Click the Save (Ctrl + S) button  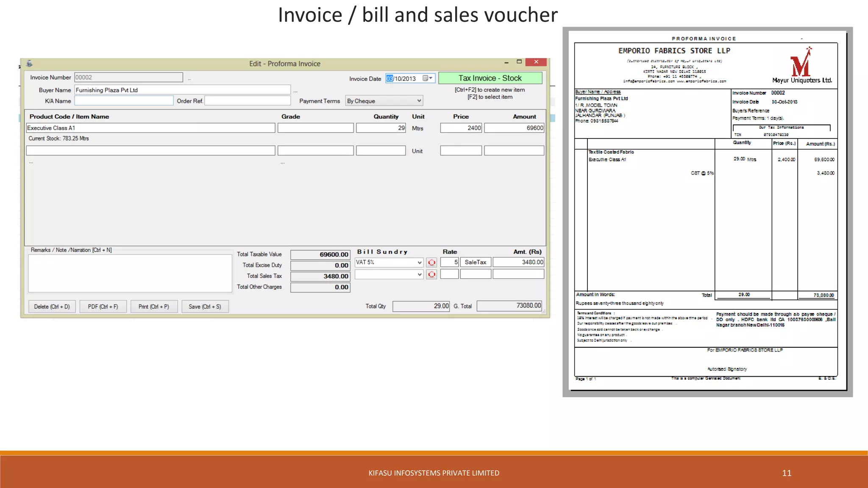tap(205, 307)
